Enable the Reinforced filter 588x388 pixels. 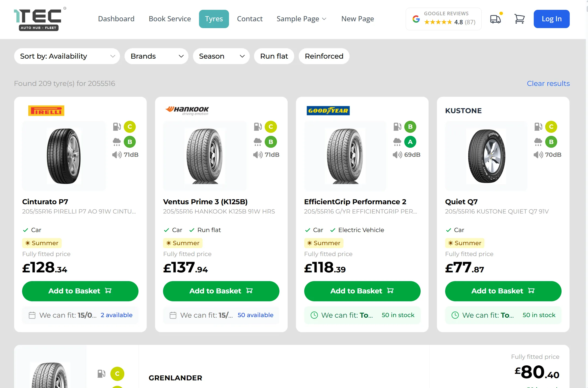[324, 56]
